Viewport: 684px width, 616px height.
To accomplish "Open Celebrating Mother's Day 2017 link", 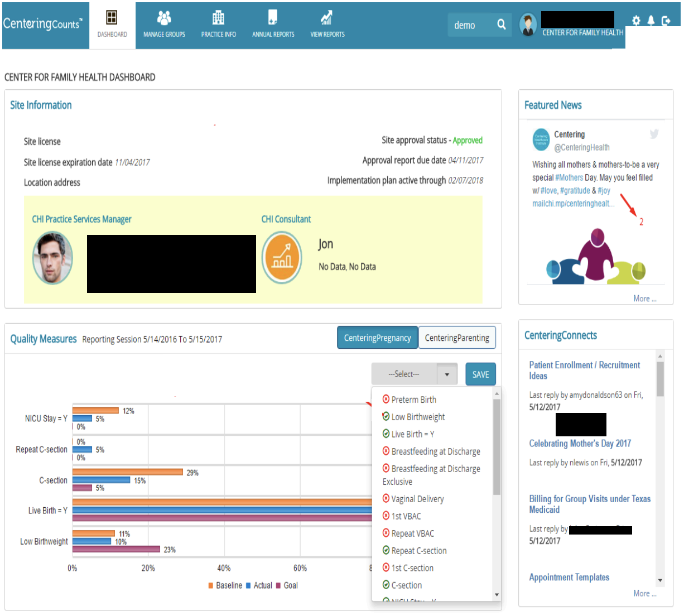I will [580, 444].
